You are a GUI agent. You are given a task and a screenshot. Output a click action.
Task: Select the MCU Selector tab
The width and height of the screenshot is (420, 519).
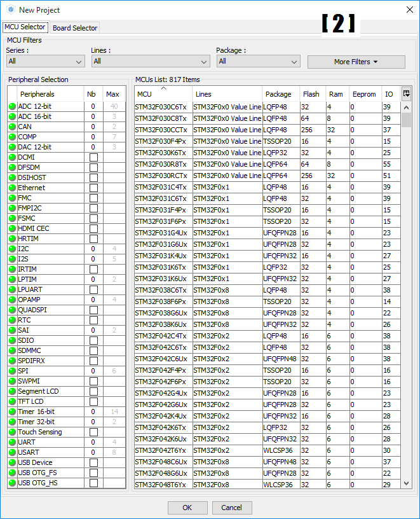point(25,27)
